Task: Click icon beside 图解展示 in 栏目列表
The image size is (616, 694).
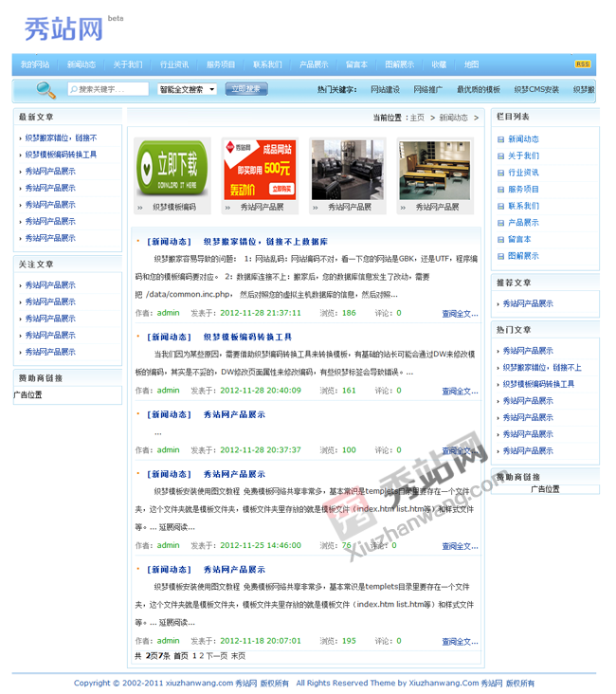Action: (x=500, y=256)
